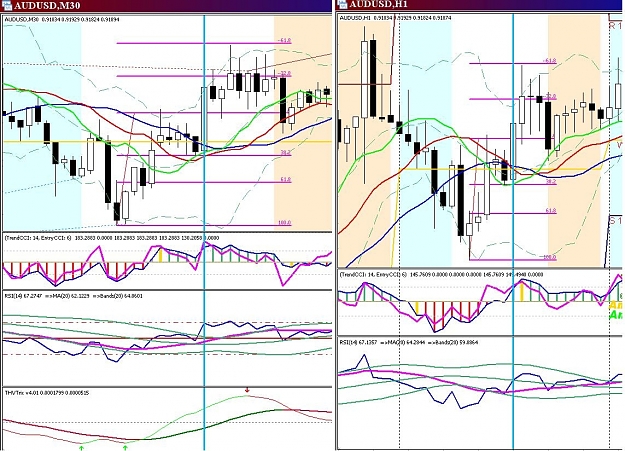Screen dimensions: 625x451
Task: Click the chart icon in the AUDUSD,H1 title bar
Action: coord(342,4)
